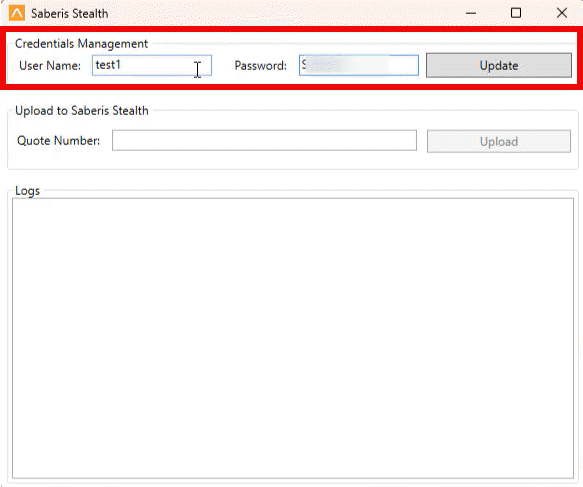Click the 'Logs' group heading
Image resolution: width=583 pixels, height=487 pixels.
28,191
